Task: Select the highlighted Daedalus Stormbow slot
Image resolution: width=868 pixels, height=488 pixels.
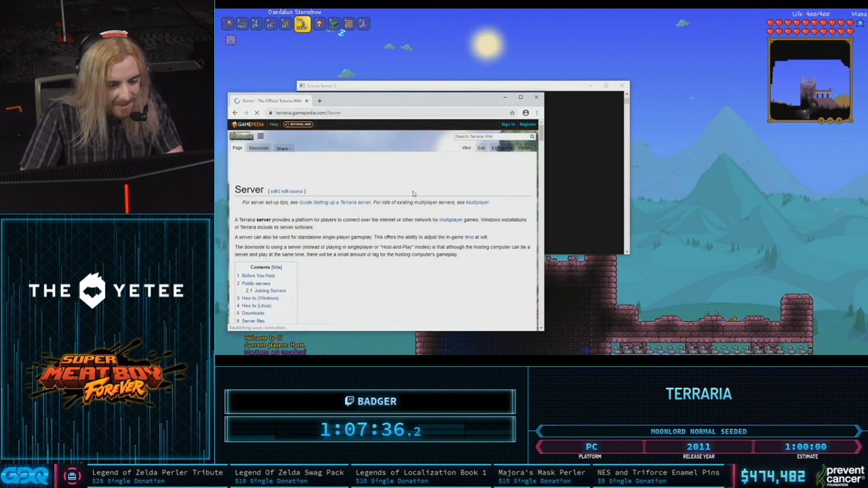Action: coord(302,24)
